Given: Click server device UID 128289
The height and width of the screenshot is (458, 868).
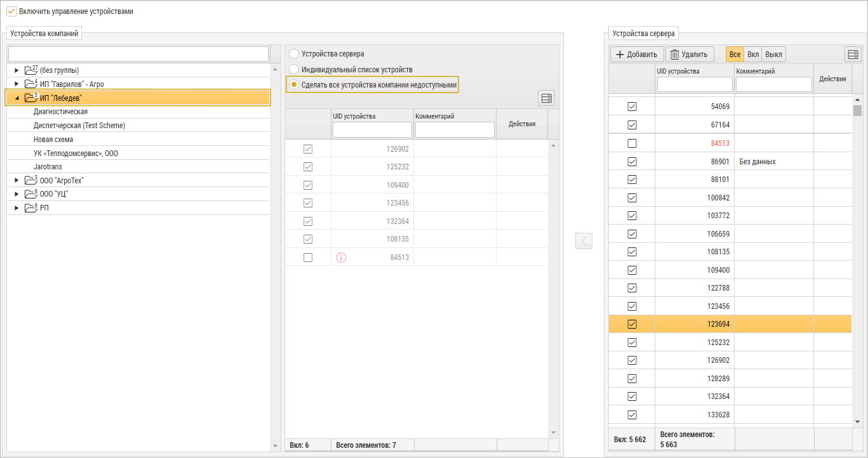Looking at the screenshot, I should [718, 379].
